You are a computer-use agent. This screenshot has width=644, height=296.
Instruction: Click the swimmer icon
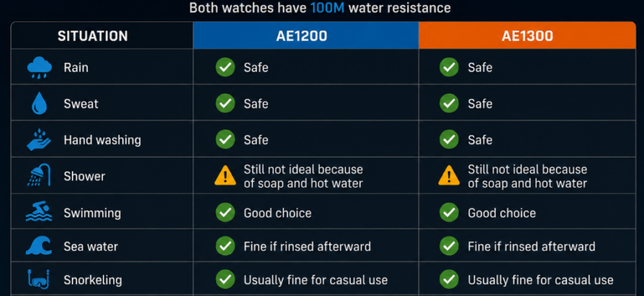pos(39,212)
